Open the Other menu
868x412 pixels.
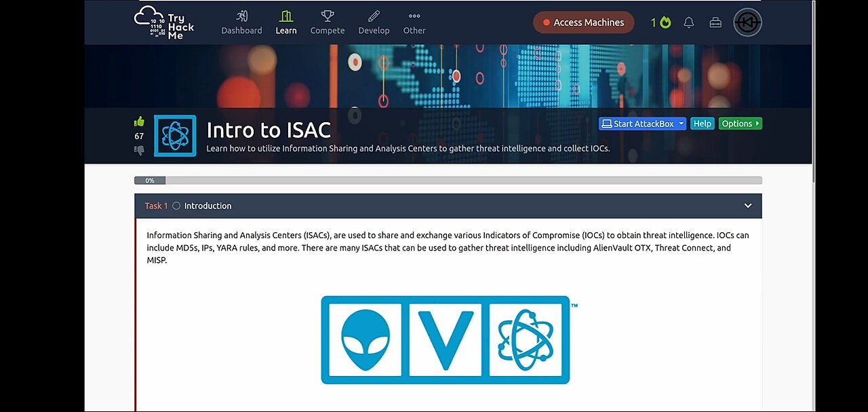[414, 22]
